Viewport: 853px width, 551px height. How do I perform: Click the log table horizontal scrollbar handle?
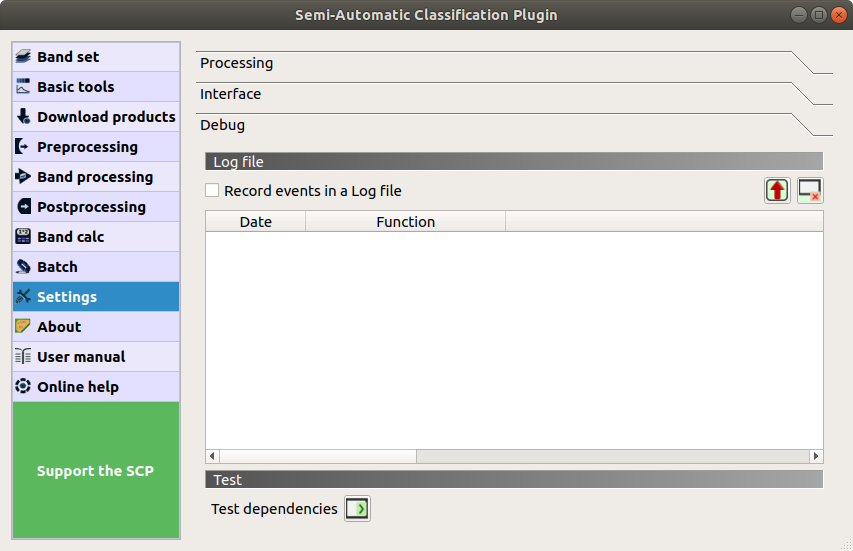pos(317,456)
